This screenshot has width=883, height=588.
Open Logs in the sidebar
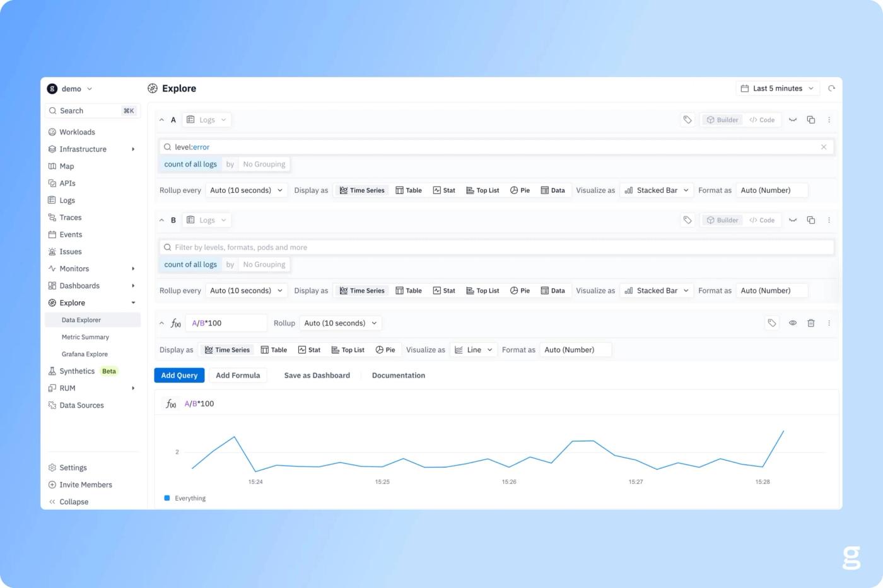pyautogui.click(x=62, y=200)
